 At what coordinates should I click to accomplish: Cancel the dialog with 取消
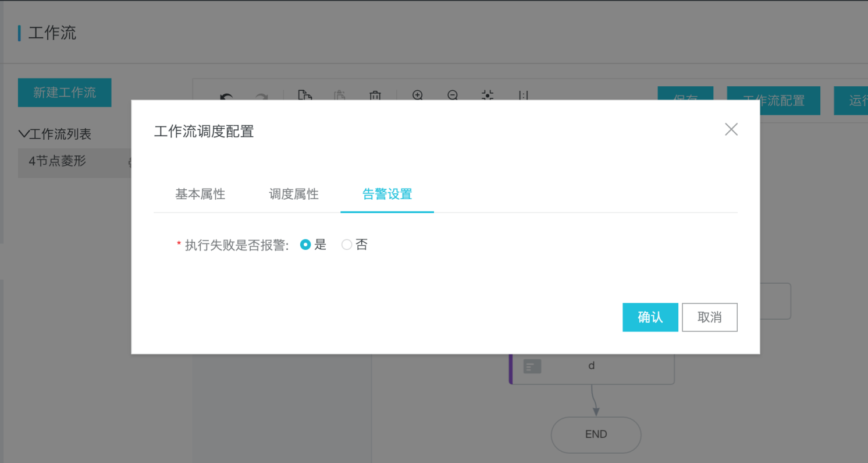point(710,317)
